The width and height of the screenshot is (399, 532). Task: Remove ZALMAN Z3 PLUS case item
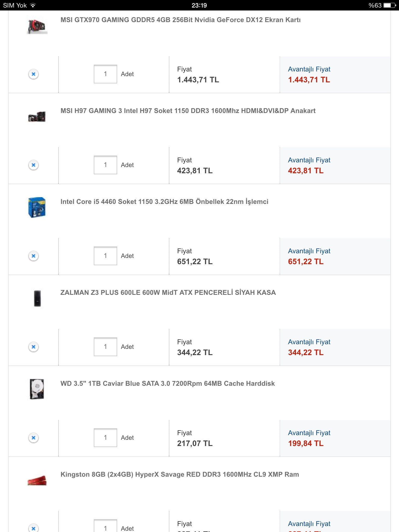coord(34,347)
